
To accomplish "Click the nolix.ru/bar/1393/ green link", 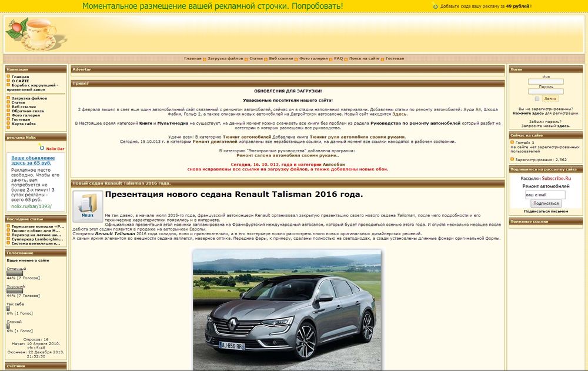I will [x=32, y=206].
